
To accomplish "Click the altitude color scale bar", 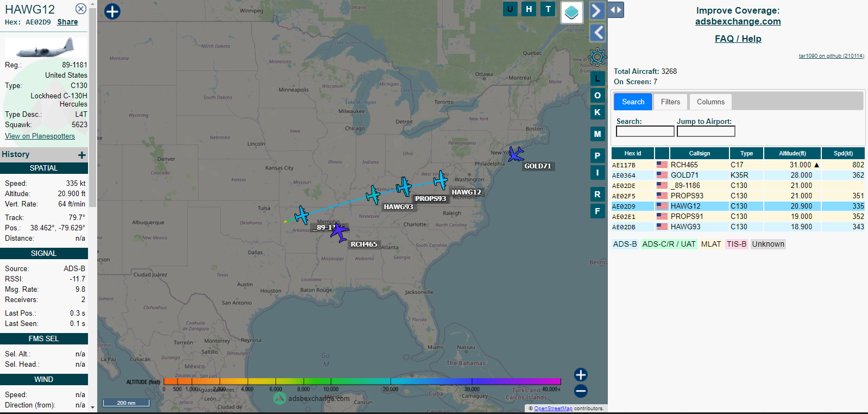I will click(x=362, y=381).
